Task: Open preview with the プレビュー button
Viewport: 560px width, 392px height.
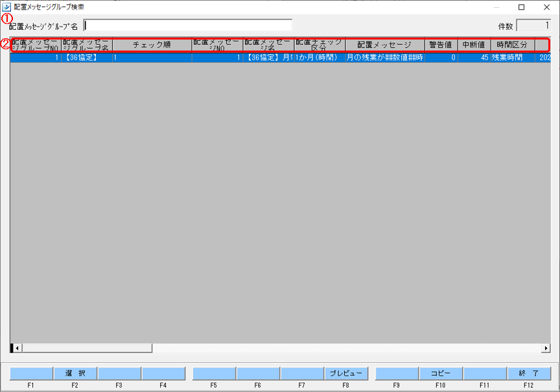Action: point(346,373)
